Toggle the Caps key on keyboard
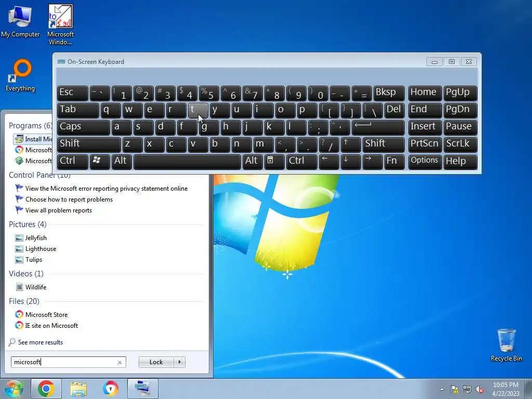Image resolution: width=532 pixels, height=399 pixels. 84,127
